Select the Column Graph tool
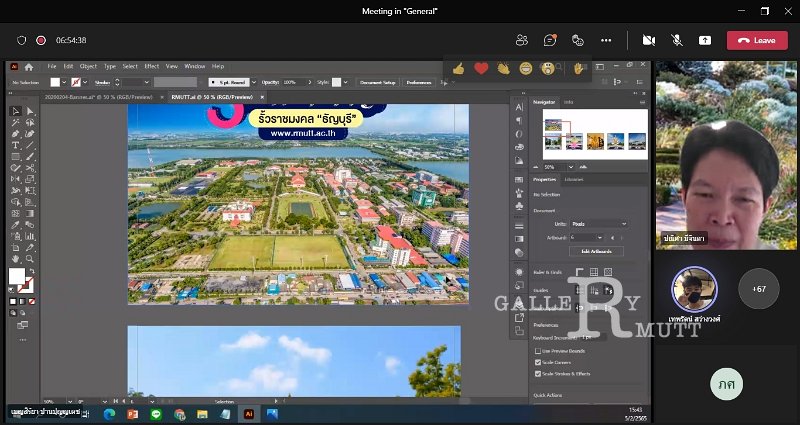800x425 pixels. [x=30, y=236]
